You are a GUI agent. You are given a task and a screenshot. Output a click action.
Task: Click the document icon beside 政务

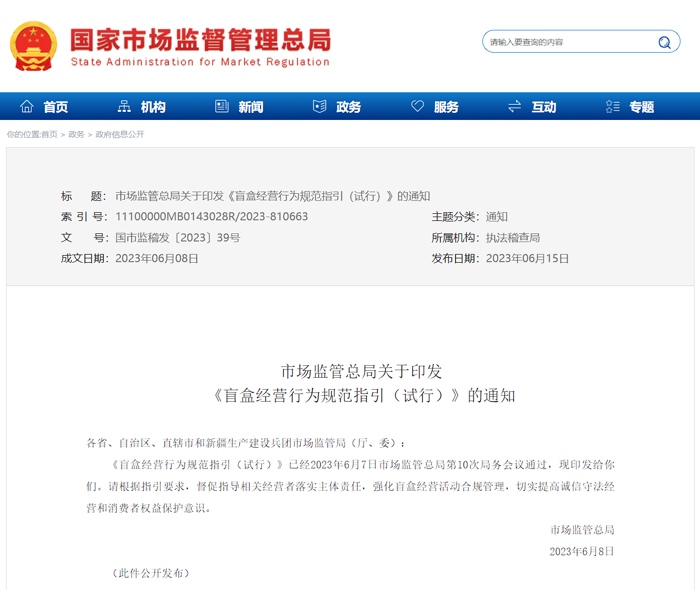pos(320,106)
